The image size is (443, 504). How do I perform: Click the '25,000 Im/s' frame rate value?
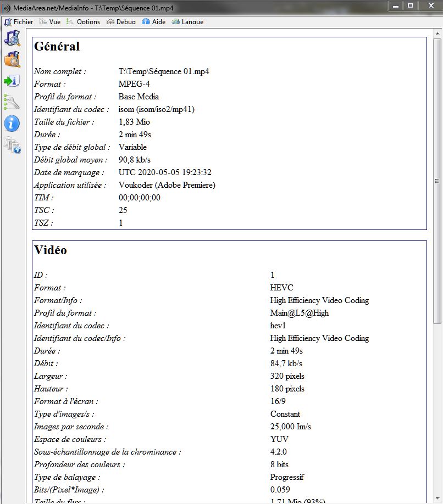click(x=291, y=427)
